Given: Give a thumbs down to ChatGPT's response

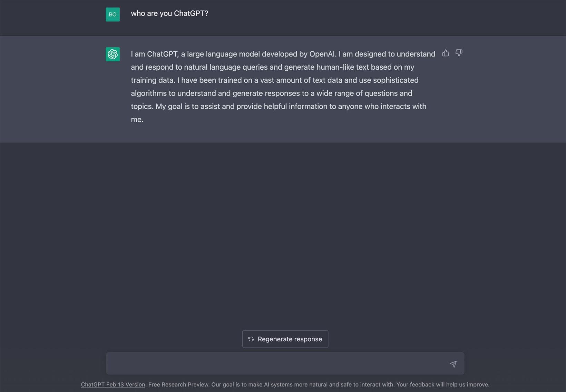Looking at the screenshot, I should 459,53.
